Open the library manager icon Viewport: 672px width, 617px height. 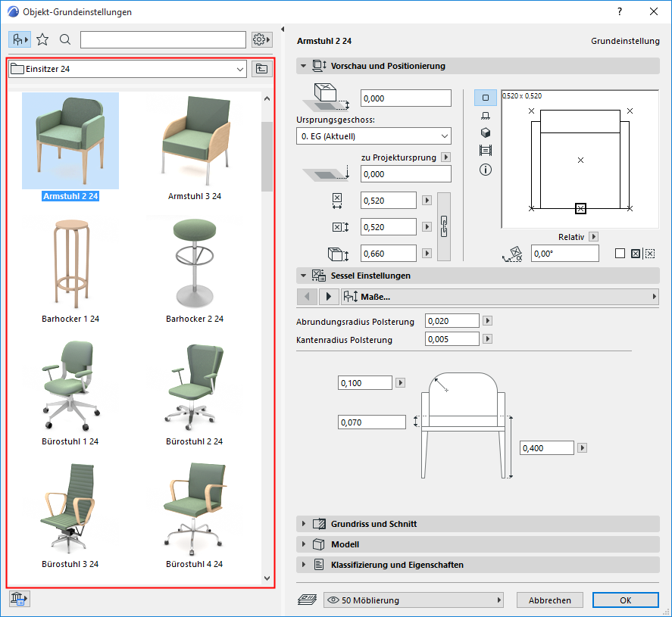[19, 599]
